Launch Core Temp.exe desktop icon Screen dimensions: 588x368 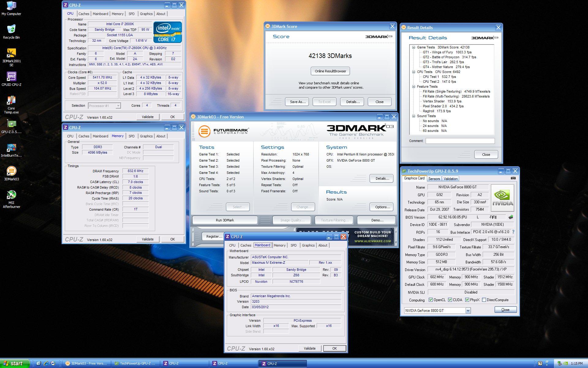(11, 105)
